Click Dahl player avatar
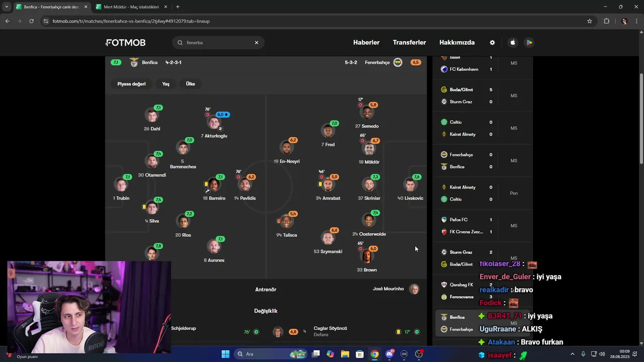This screenshot has width=644, height=362. coord(151,115)
